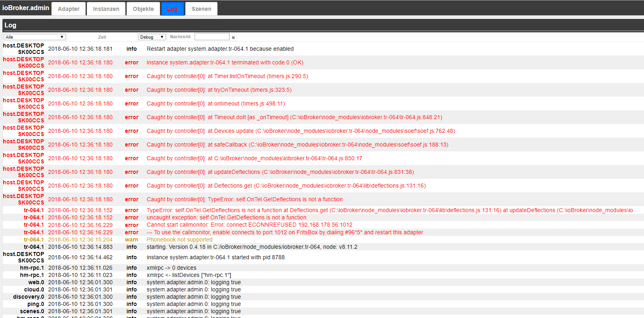Click the 'at safeCallback' error message
The height and width of the screenshot is (318, 644).
297,145
